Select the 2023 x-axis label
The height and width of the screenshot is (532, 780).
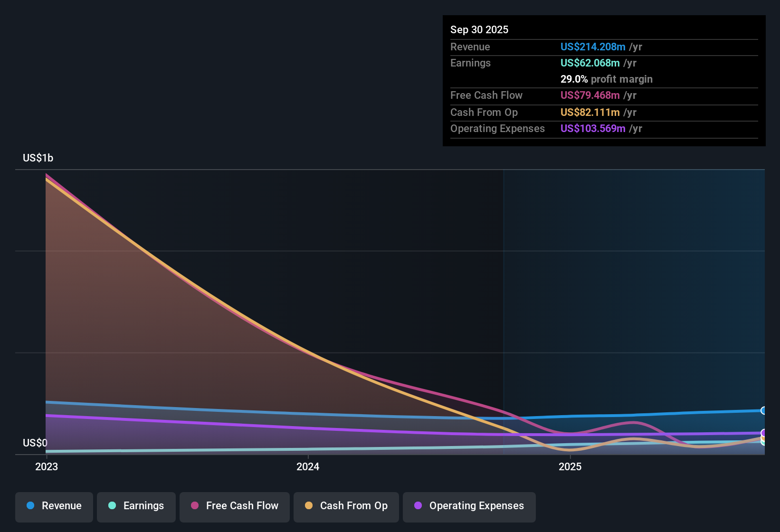[47, 466]
